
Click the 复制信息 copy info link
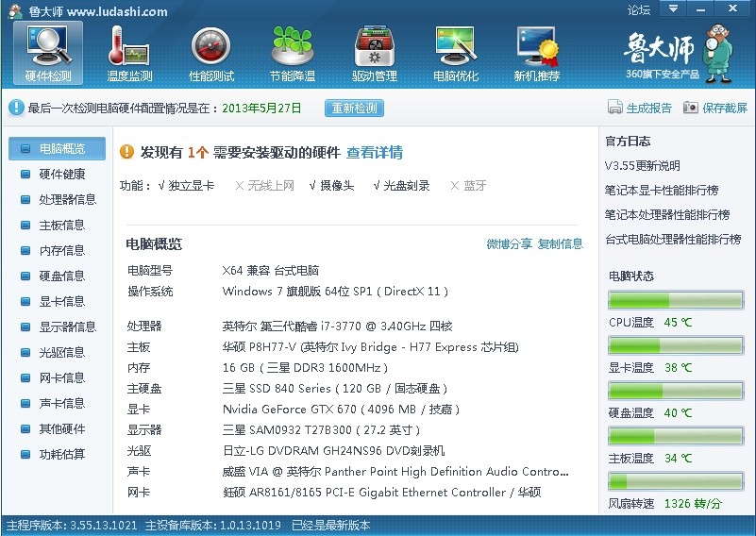(561, 244)
